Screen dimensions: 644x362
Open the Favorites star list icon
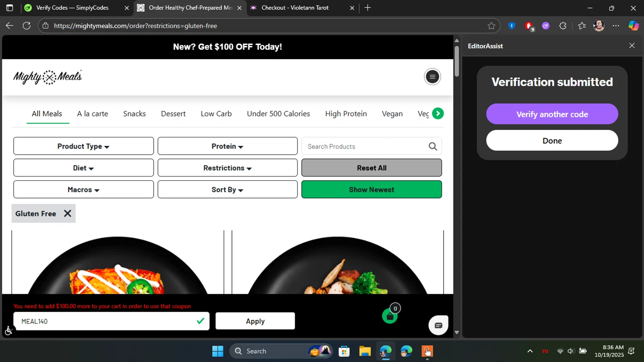tap(582, 26)
